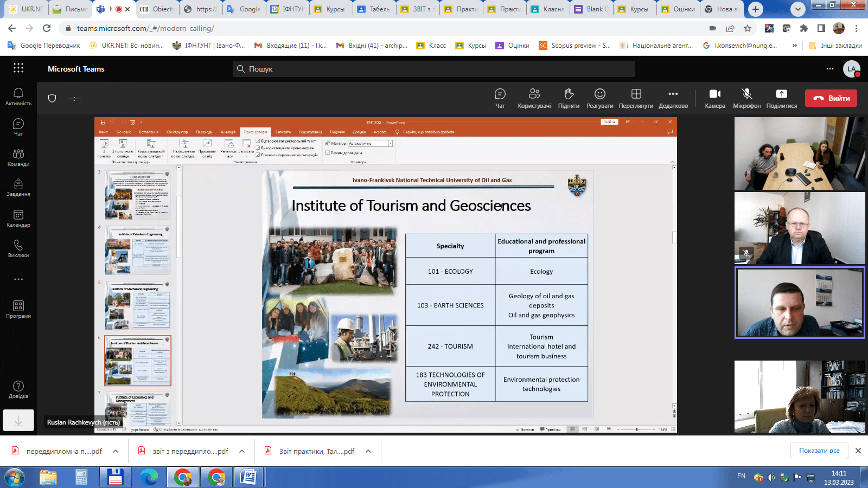
Task: Open Word from the Windows taskbar
Action: click(248, 477)
